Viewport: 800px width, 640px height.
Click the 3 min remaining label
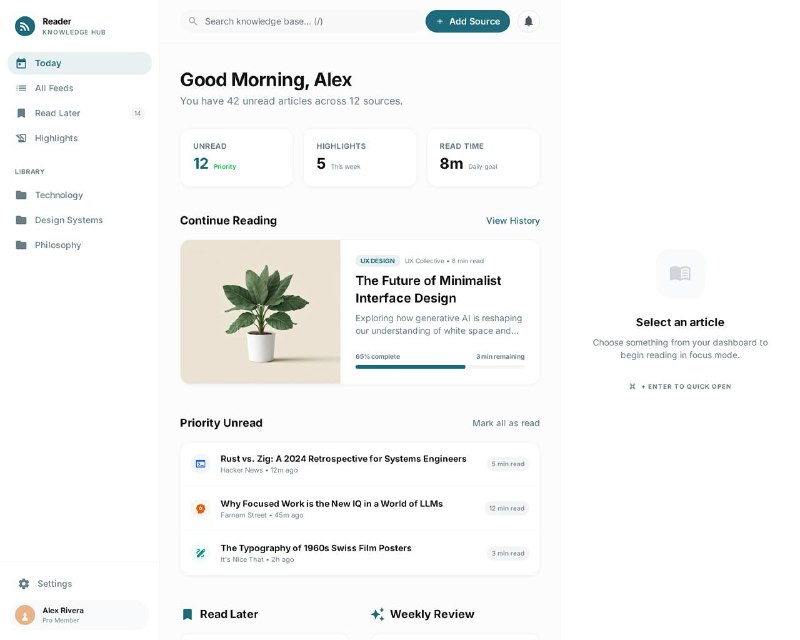coord(500,357)
